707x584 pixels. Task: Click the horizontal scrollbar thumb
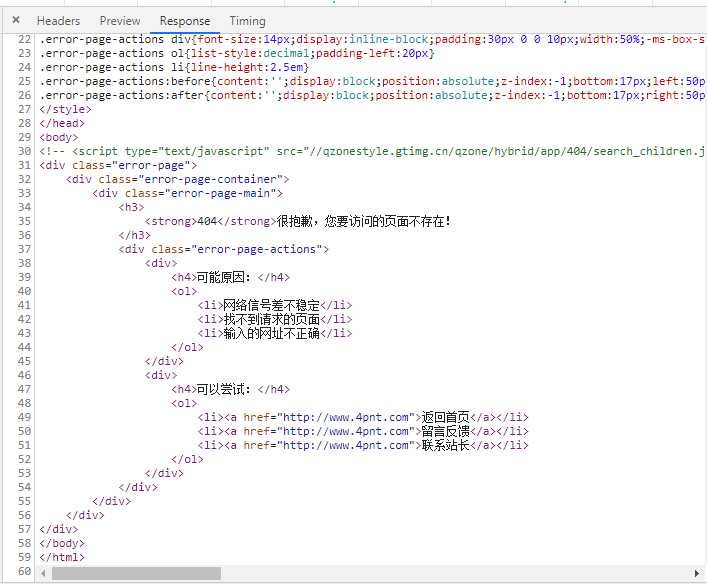pos(136,573)
